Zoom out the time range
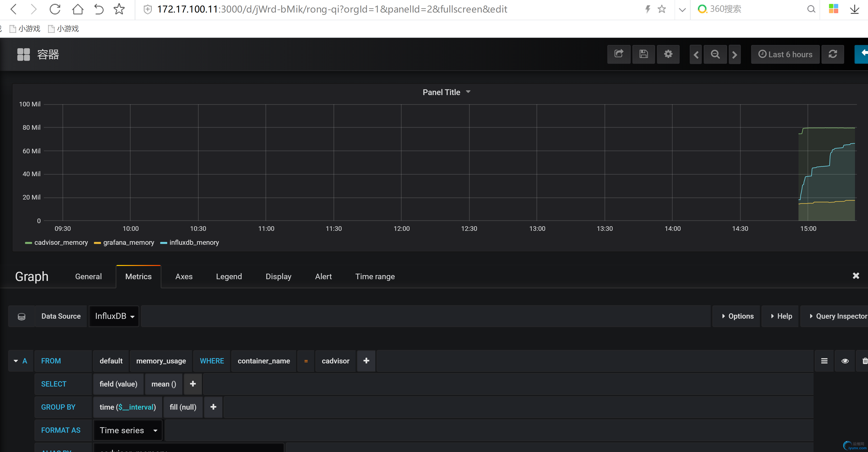 click(715, 54)
